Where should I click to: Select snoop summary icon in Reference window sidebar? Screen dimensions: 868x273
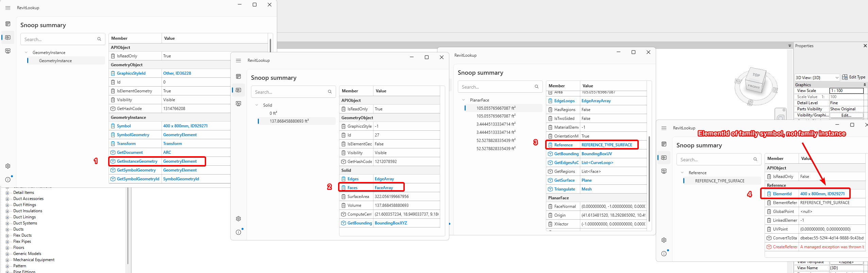[x=664, y=158]
